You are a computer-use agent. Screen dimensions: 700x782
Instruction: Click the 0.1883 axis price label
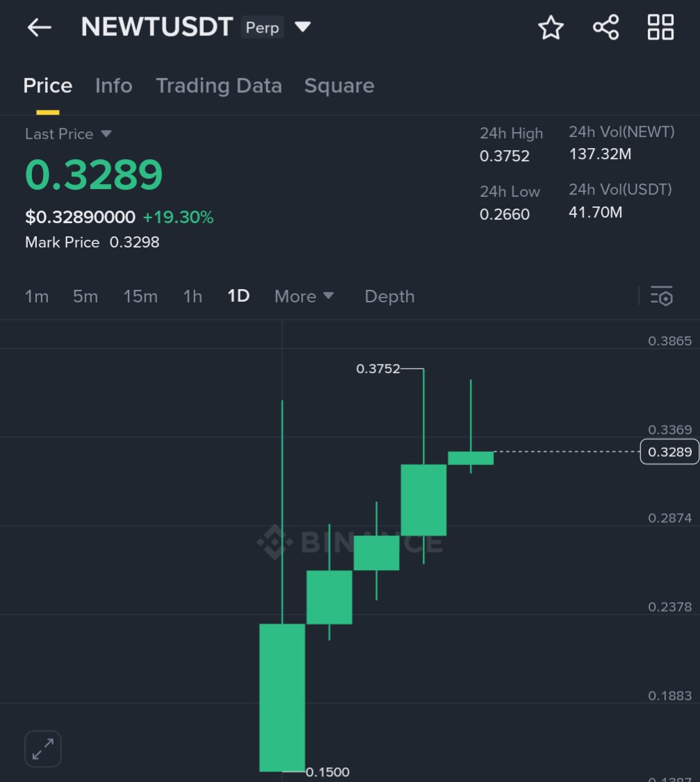click(x=669, y=695)
